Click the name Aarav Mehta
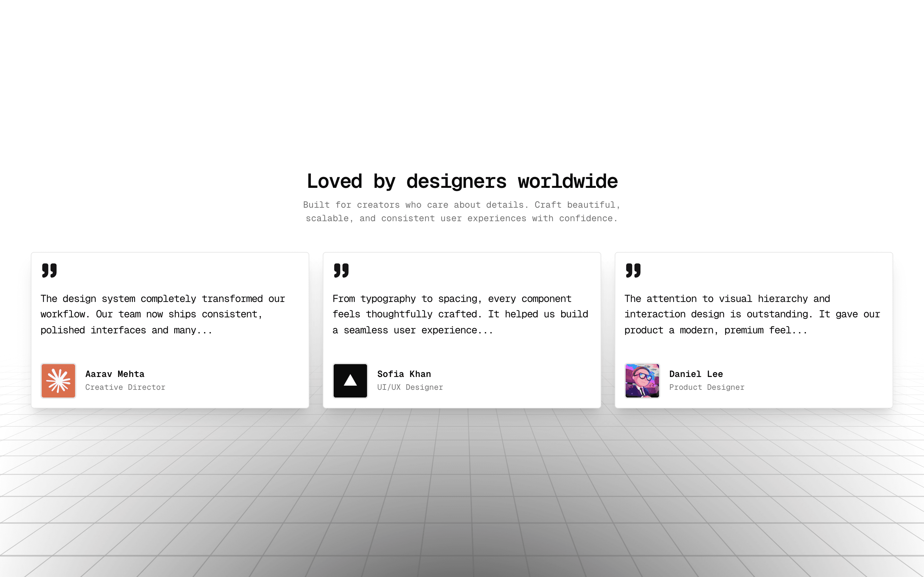 (x=115, y=374)
